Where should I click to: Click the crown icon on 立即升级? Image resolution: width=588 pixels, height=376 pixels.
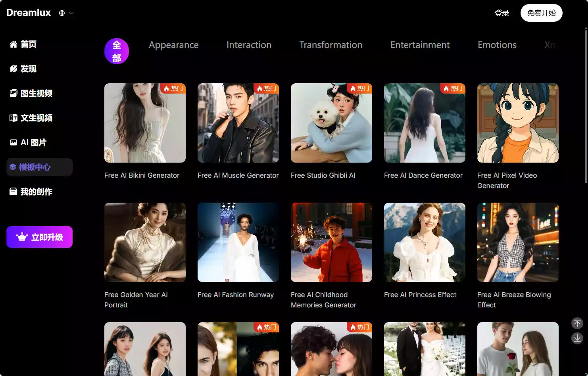[x=22, y=237]
